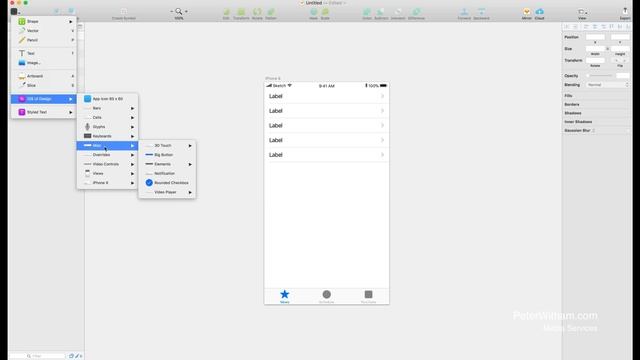Viewport: 640px width, 360px height.
Task: Select Big Button in Misc submenu
Action: tap(167, 155)
